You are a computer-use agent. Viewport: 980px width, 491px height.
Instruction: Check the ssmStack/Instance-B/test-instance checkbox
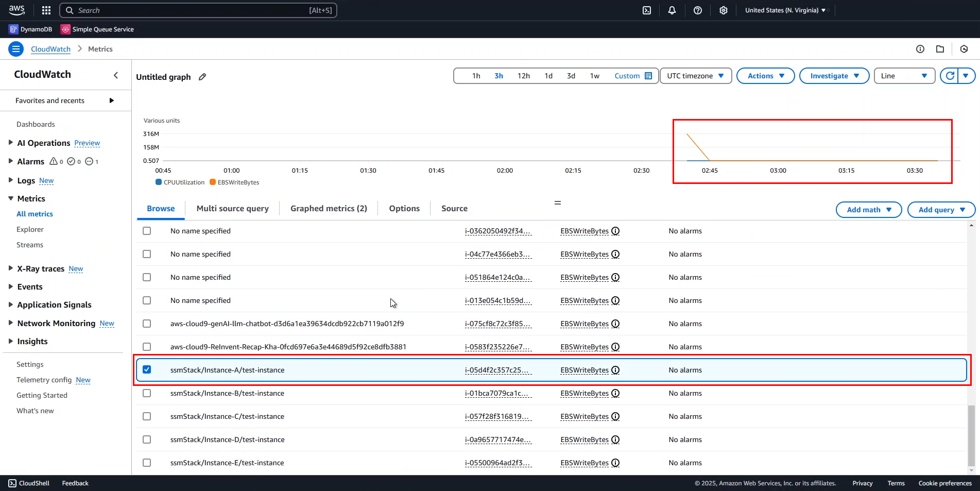click(x=147, y=393)
